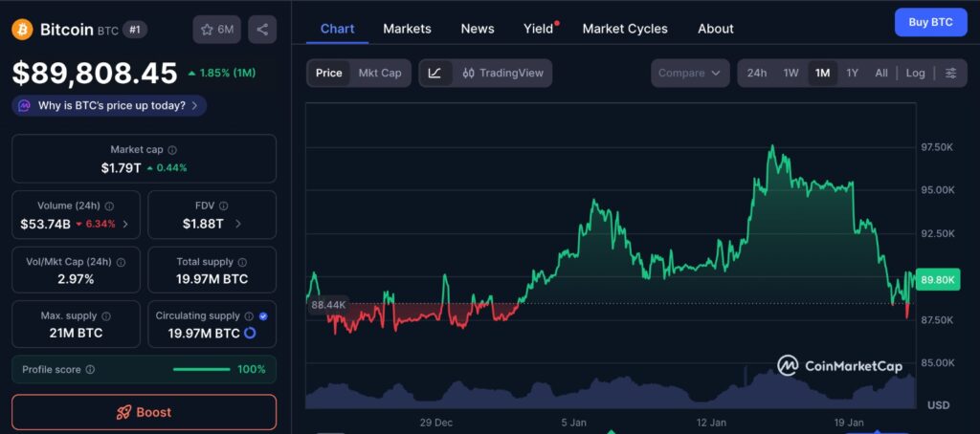Click the 12 Jan date label
The height and width of the screenshot is (434, 980).
point(712,423)
